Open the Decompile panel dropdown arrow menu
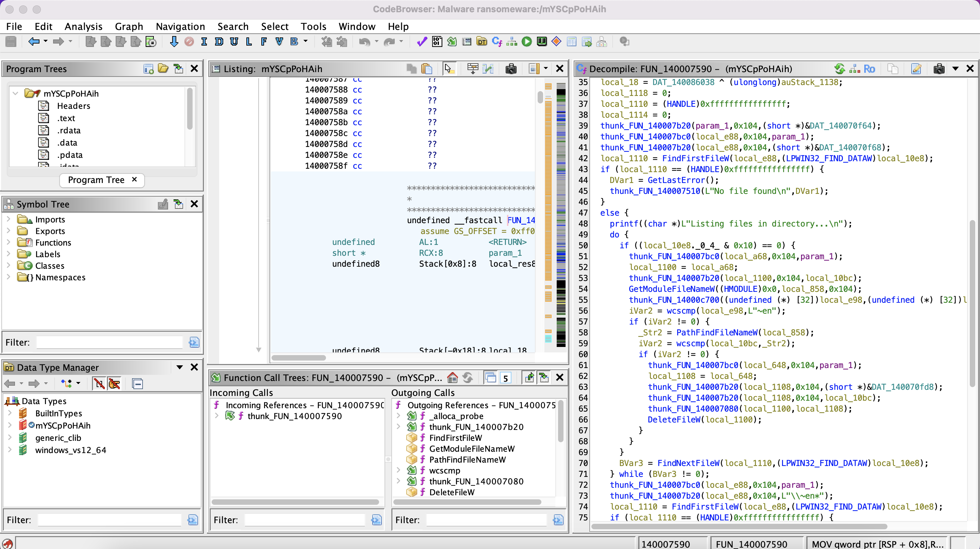 (x=955, y=69)
